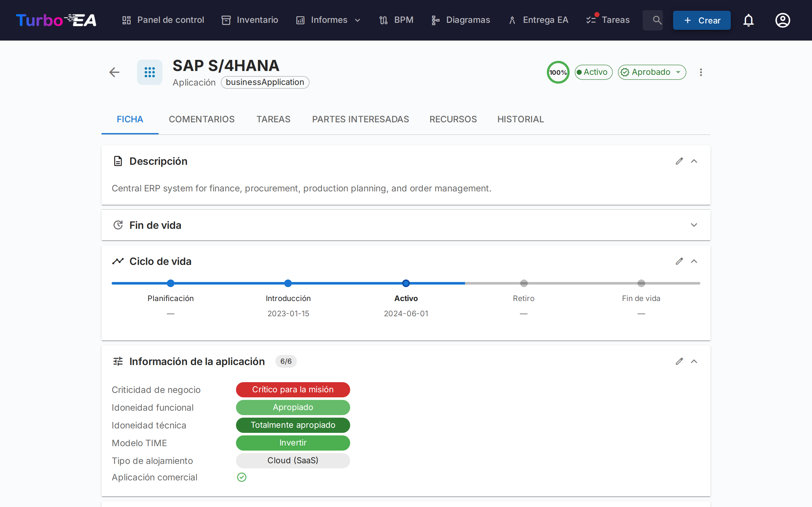Click the Crear button

pos(702,20)
